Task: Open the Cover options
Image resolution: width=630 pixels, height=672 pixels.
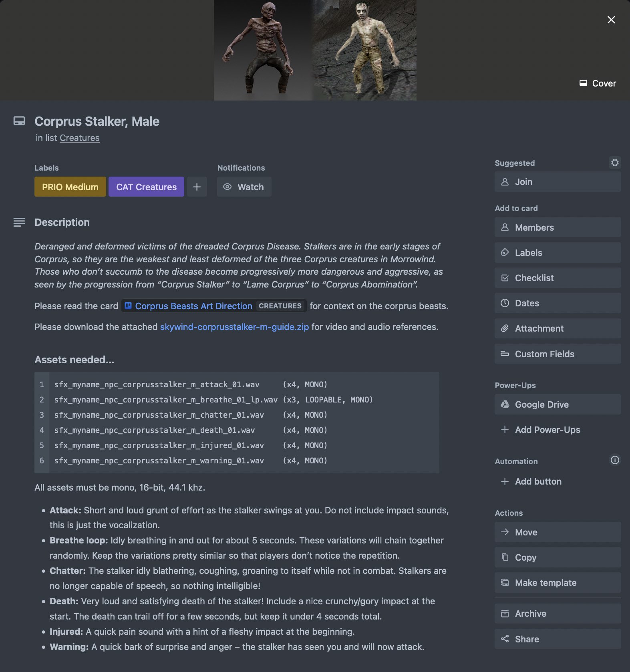Action: click(x=598, y=83)
